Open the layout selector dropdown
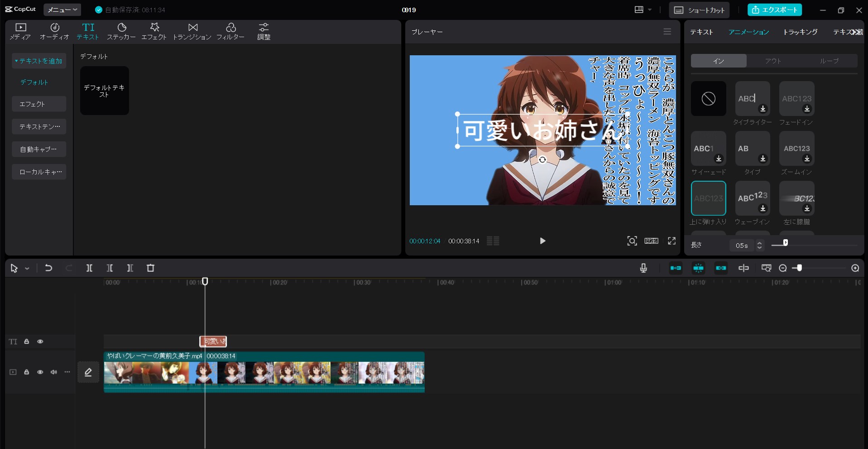Screen dimensions: 868x449 point(643,10)
